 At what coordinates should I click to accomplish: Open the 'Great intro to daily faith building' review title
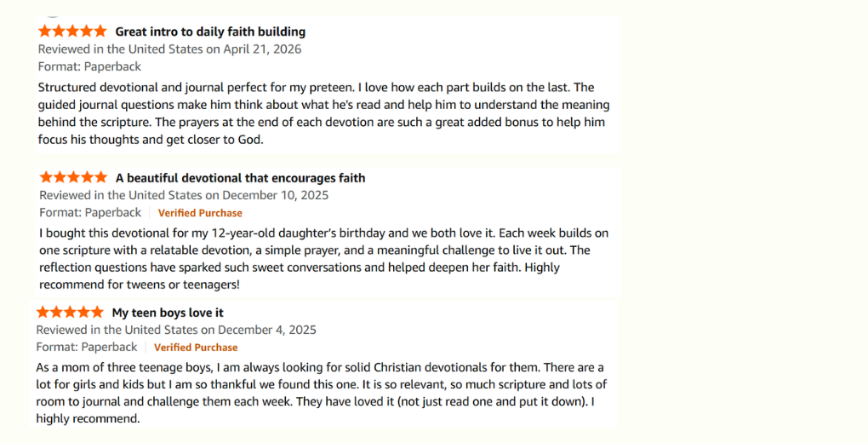210,32
